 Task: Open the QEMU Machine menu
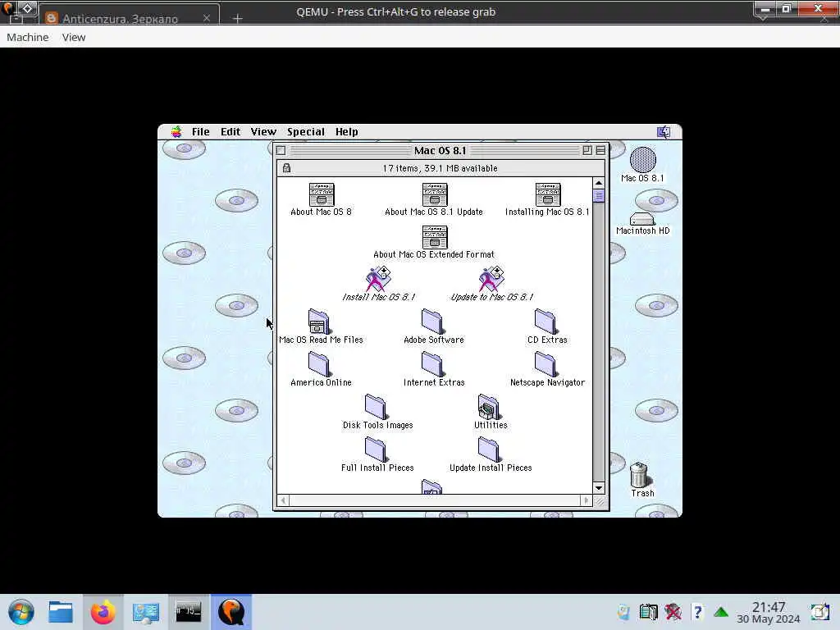click(27, 37)
